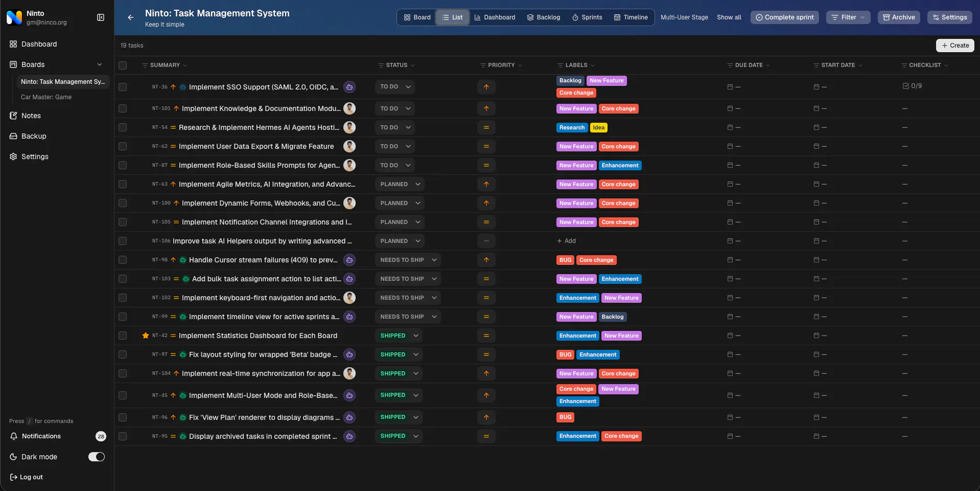The width and height of the screenshot is (980, 491).
Task: Click the avatar on the NT-101 row
Action: (x=349, y=108)
